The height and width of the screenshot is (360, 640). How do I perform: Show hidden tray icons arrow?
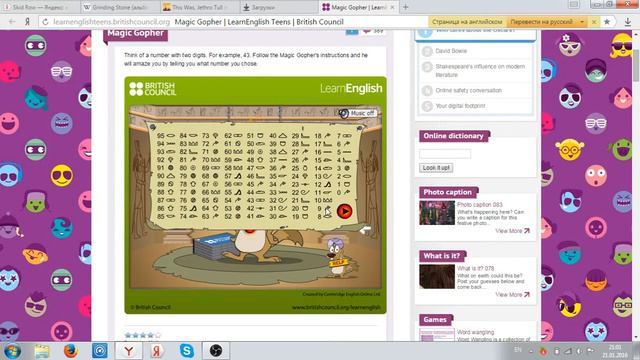[531, 351]
